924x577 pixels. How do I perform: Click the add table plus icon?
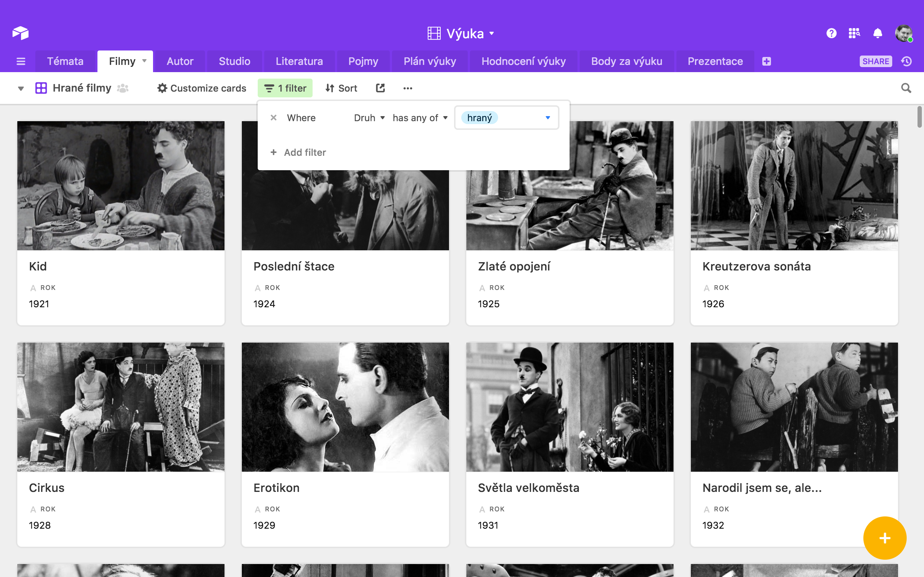(766, 61)
